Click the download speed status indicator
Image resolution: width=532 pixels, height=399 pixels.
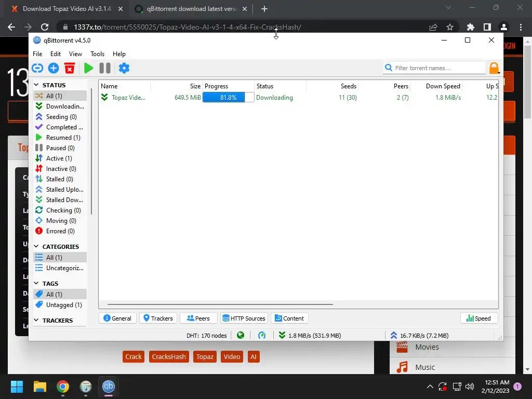coord(310,336)
